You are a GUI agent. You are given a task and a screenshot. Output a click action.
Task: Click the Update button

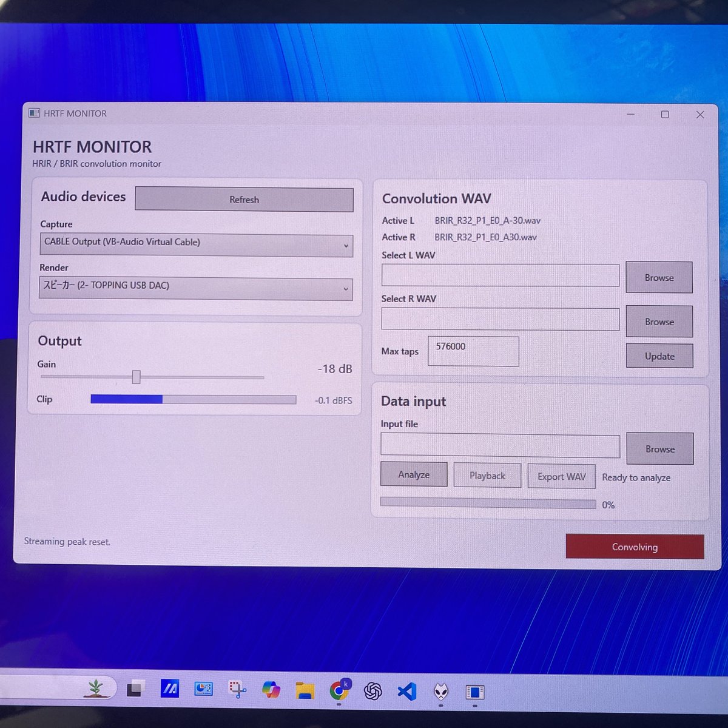(x=659, y=356)
